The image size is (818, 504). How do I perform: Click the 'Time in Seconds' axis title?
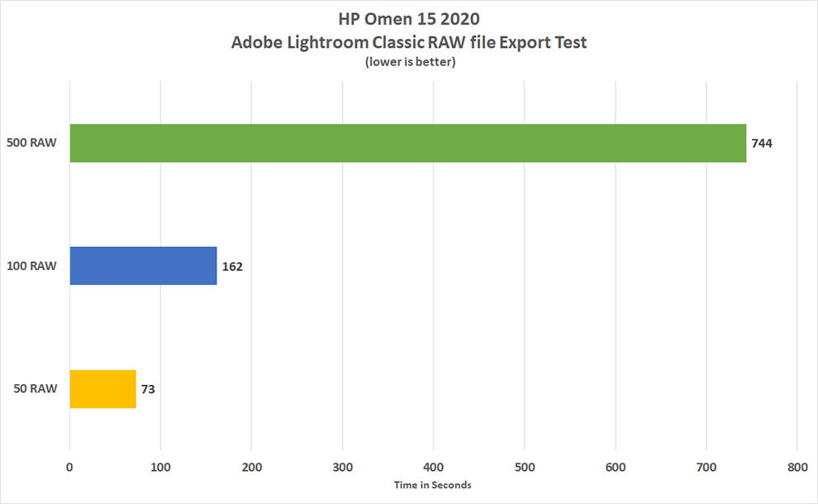(432, 485)
